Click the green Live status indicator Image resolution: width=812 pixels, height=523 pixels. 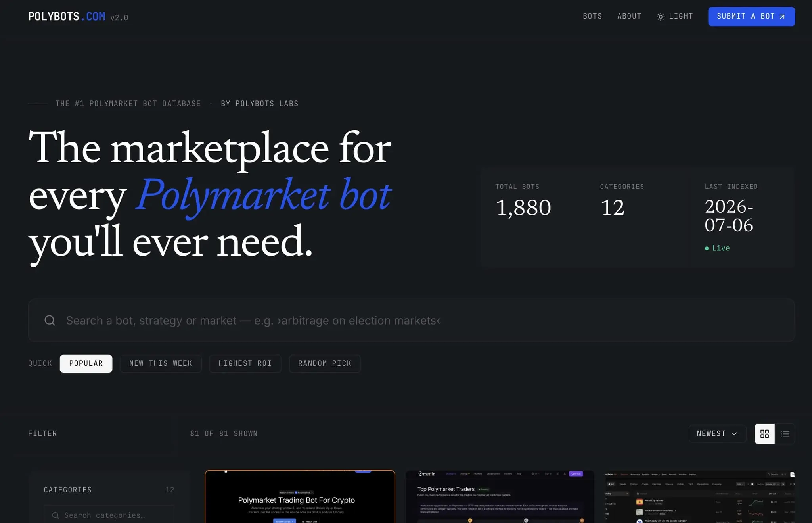(x=717, y=248)
